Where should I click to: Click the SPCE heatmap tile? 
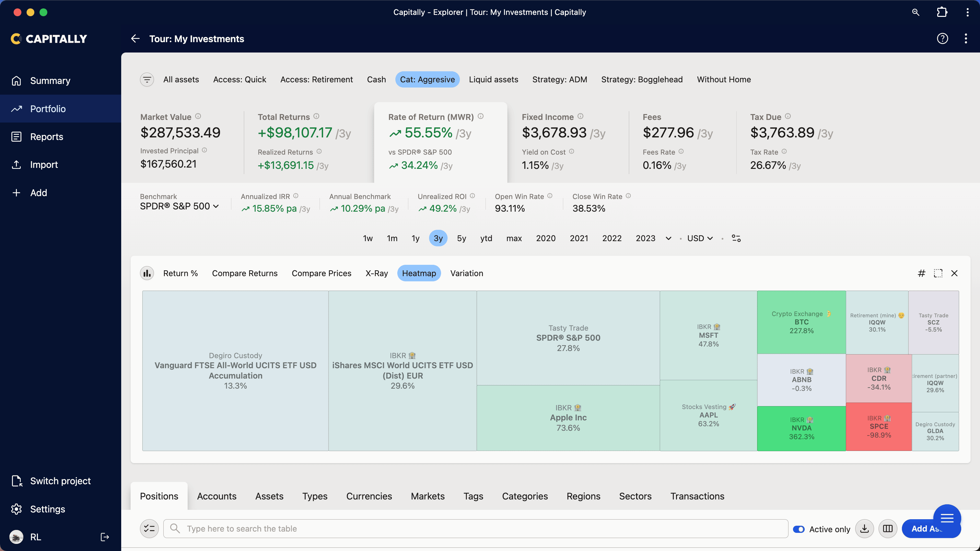coord(879,427)
